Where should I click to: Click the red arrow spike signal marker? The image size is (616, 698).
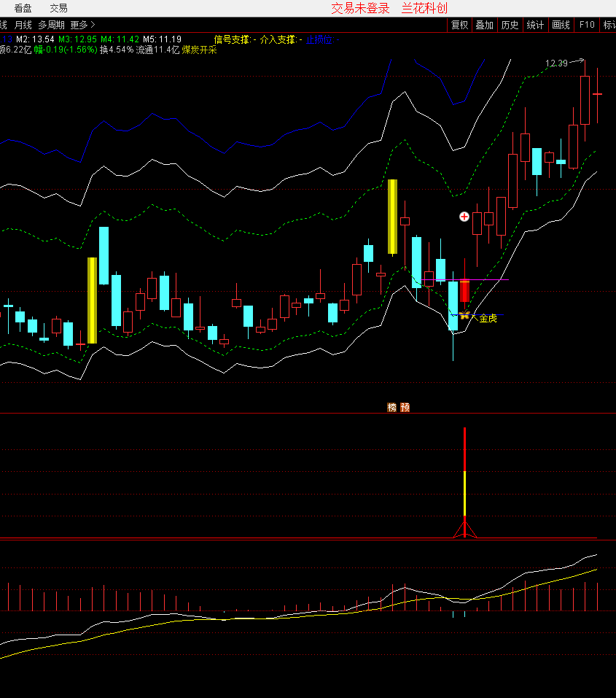[464, 527]
